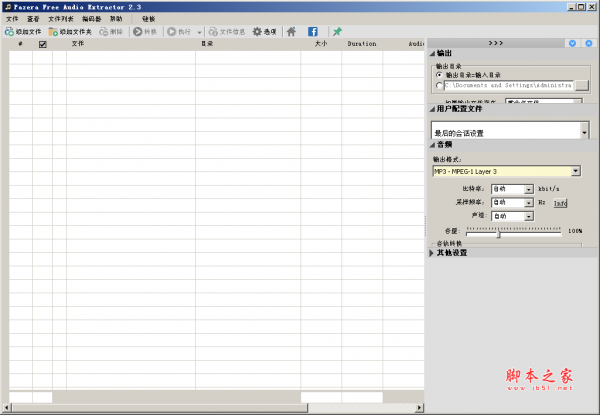Click the >>> panel collapse header

(x=496, y=43)
